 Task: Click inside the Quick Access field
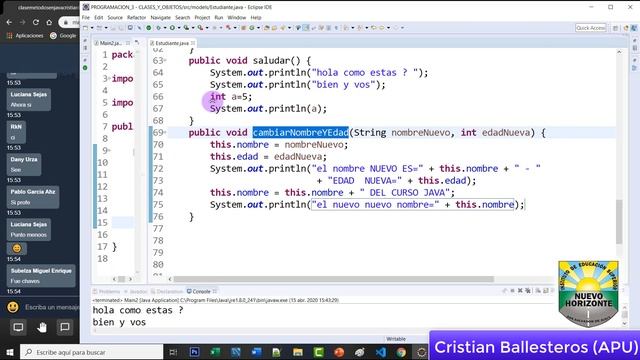click(x=590, y=28)
